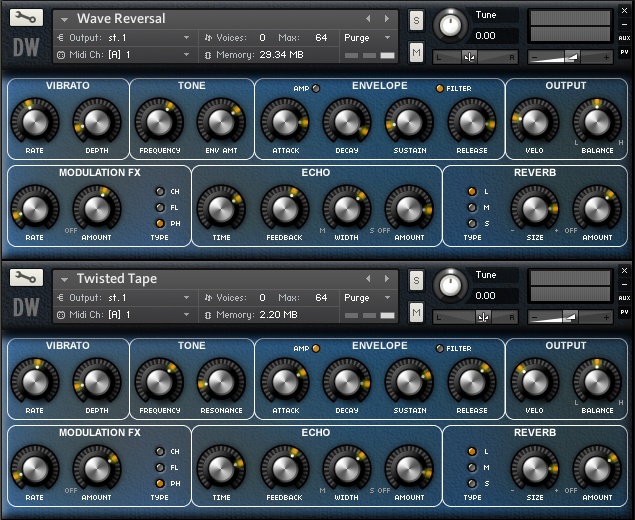Enable the AMP envelope in Wave Reversal

[316, 88]
